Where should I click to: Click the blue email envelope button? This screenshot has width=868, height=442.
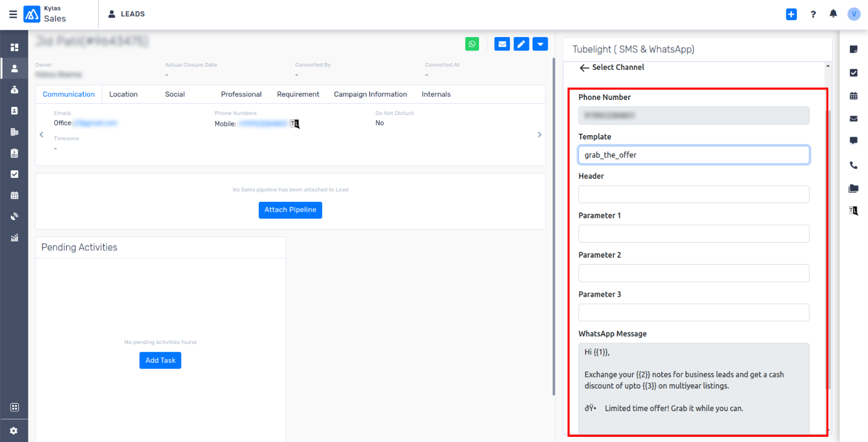502,43
